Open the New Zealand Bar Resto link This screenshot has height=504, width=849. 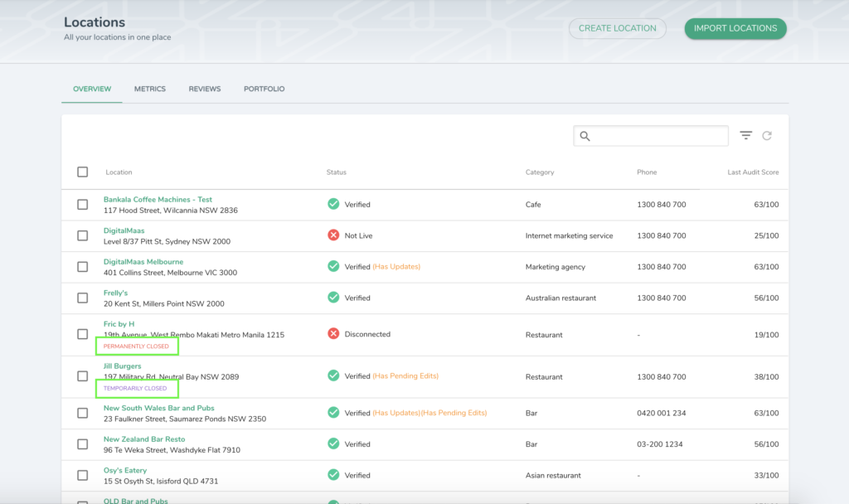pos(144,439)
